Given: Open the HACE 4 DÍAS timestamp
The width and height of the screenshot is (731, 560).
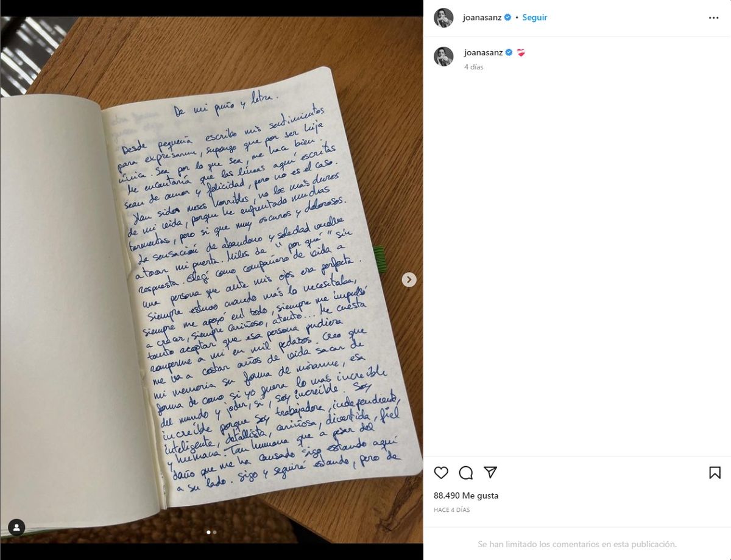Looking at the screenshot, I should [x=451, y=510].
